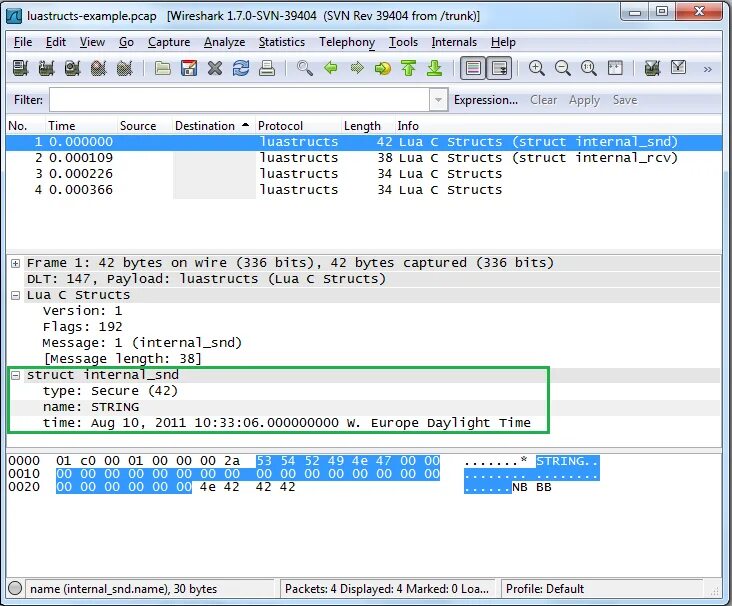The width and height of the screenshot is (732, 606).
Task: Open the Edit menu
Action: coord(56,42)
